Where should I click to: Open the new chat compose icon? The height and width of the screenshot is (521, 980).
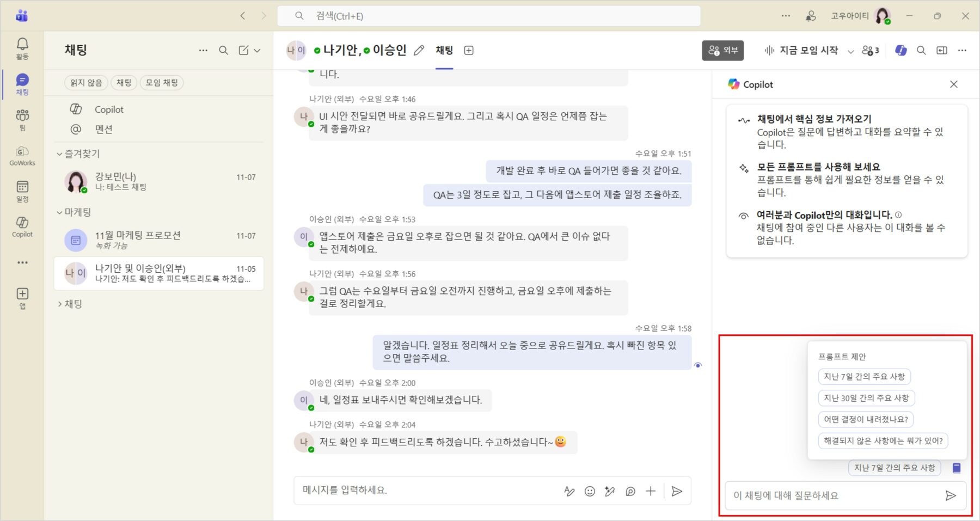[243, 50]
